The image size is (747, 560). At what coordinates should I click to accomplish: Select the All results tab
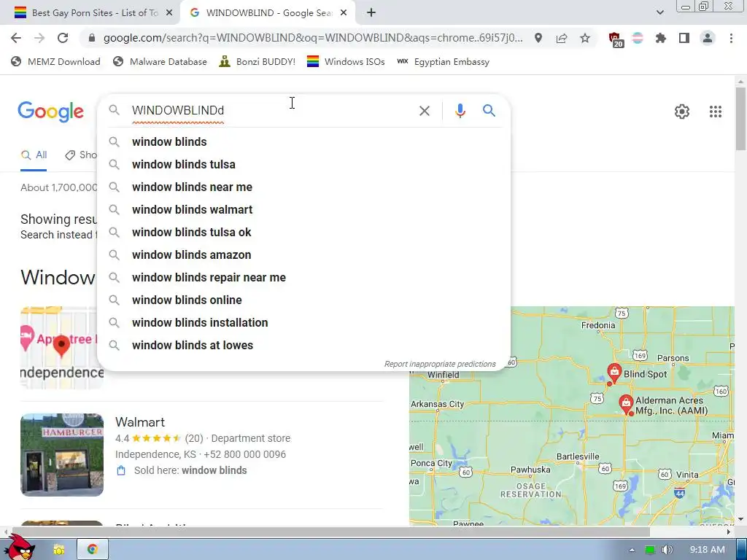(x=34, y=155)
